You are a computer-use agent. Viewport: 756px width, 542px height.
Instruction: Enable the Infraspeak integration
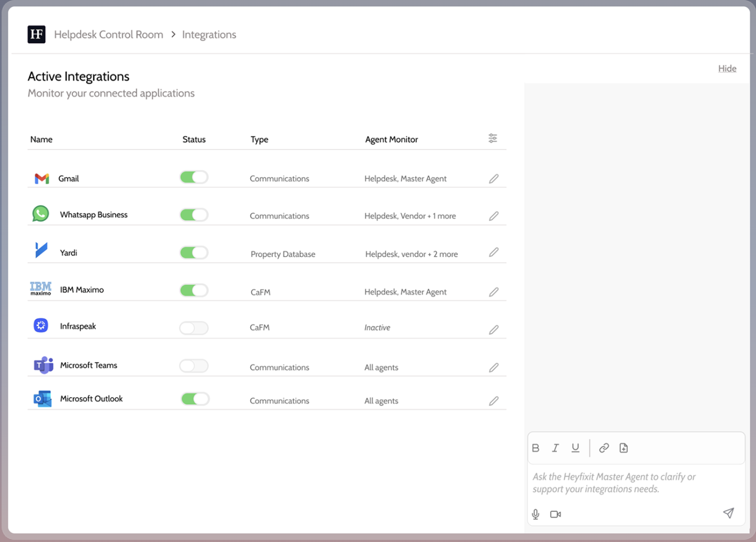[194, 327]
